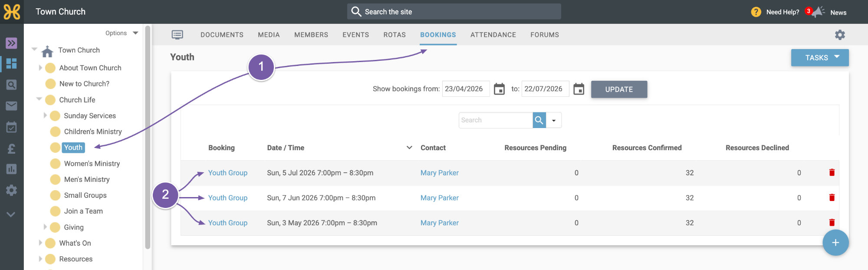Click the search magnifier button in bookings

pyautogui.click(x=539, y=120)
